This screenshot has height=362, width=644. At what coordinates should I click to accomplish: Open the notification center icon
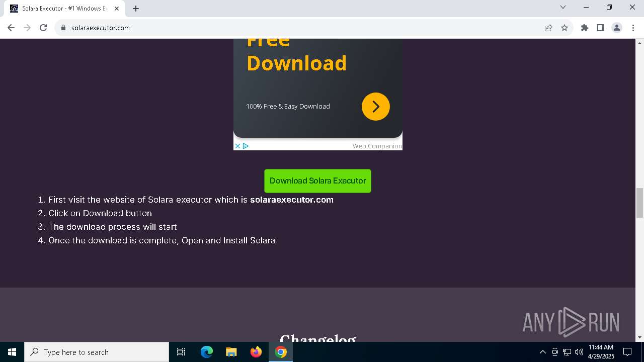click(x=627, y=352)
